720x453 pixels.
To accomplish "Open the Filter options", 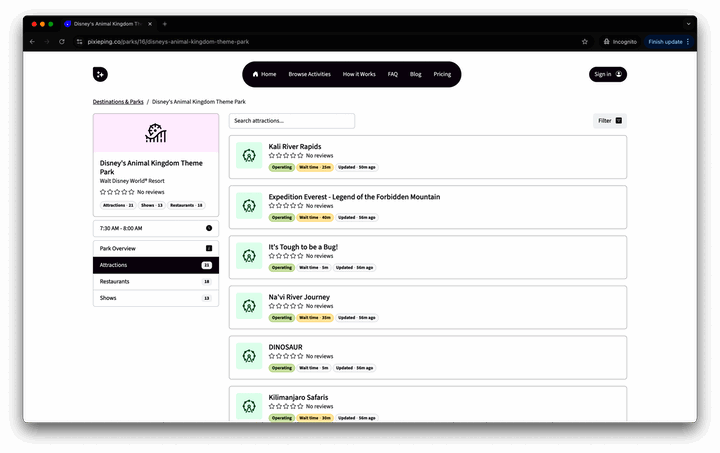I will (x=609, y=121).
